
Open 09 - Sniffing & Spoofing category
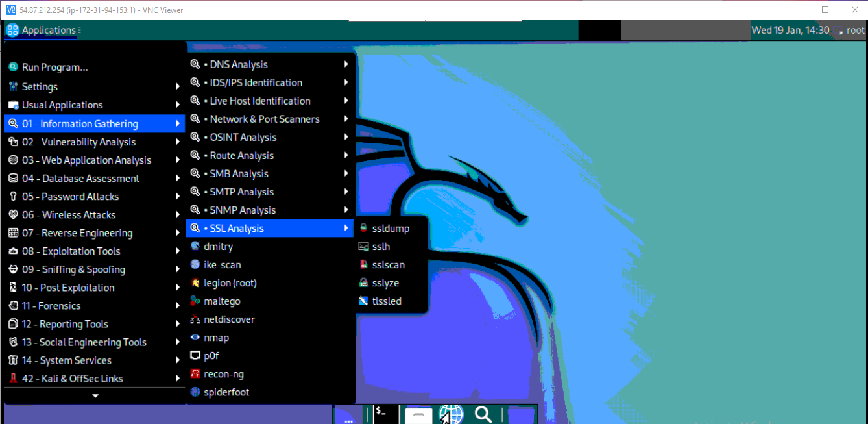pyautogui.click(x=95, y=269)
